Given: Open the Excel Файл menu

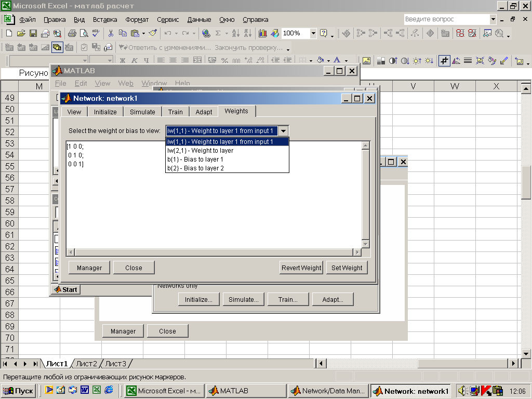Looking at the screenshot, I should (28, 20).
